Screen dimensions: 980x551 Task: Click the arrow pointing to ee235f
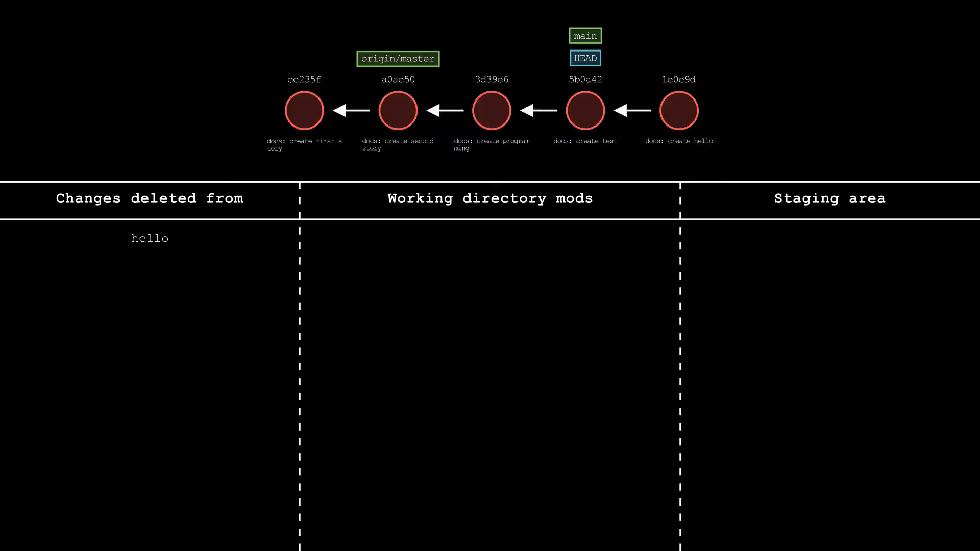[351, 110]
